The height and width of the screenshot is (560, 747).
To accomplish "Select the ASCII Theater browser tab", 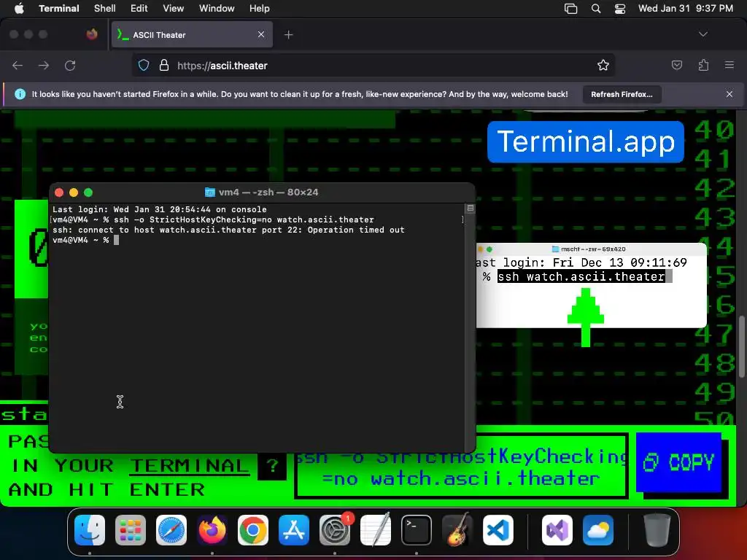I will [x=192, y=35].
